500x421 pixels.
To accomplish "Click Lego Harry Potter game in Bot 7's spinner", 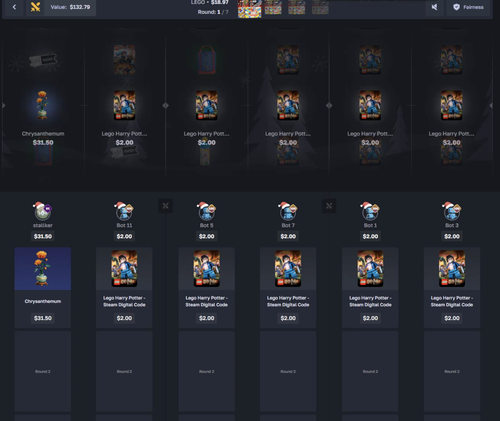I will coord(288,105).
